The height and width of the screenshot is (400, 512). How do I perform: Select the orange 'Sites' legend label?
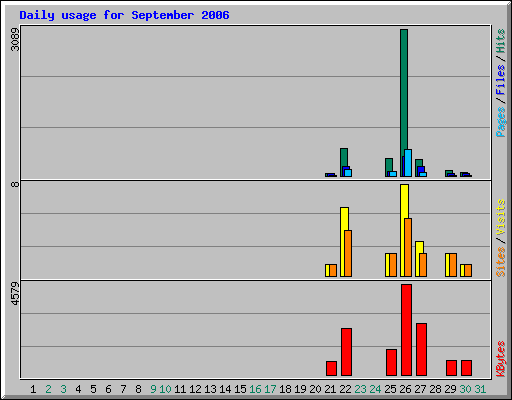[x=501, y=262]
